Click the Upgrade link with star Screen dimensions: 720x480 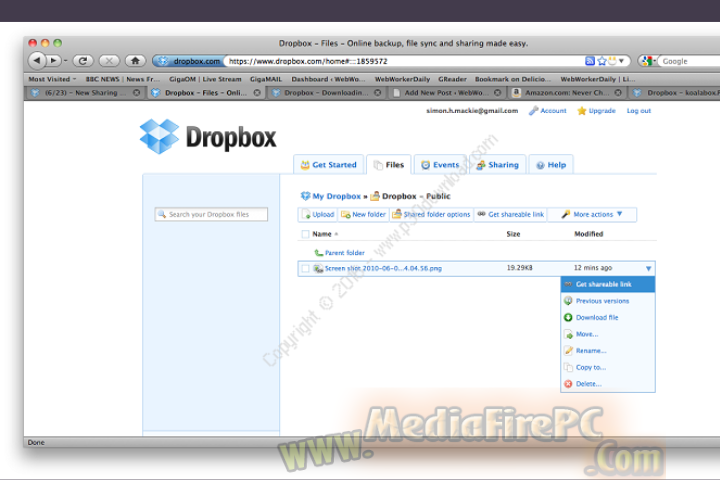click(596, 111)
